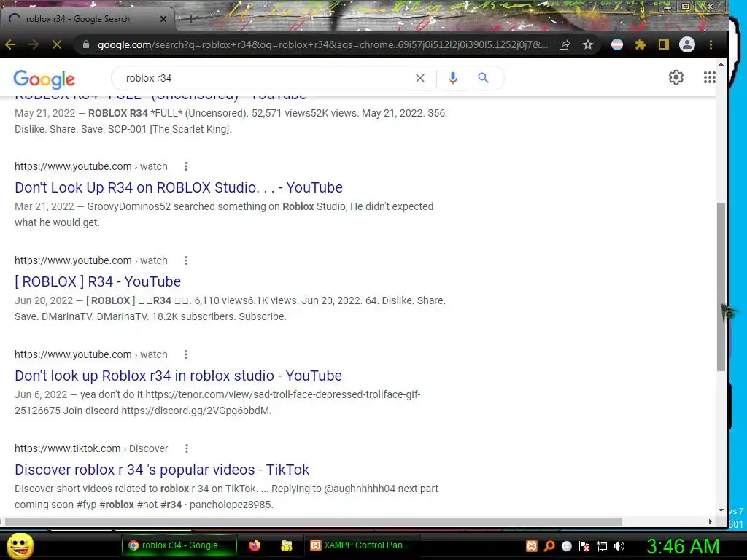
Task: View site info via the padlock icon
Action: pos(86,44)
